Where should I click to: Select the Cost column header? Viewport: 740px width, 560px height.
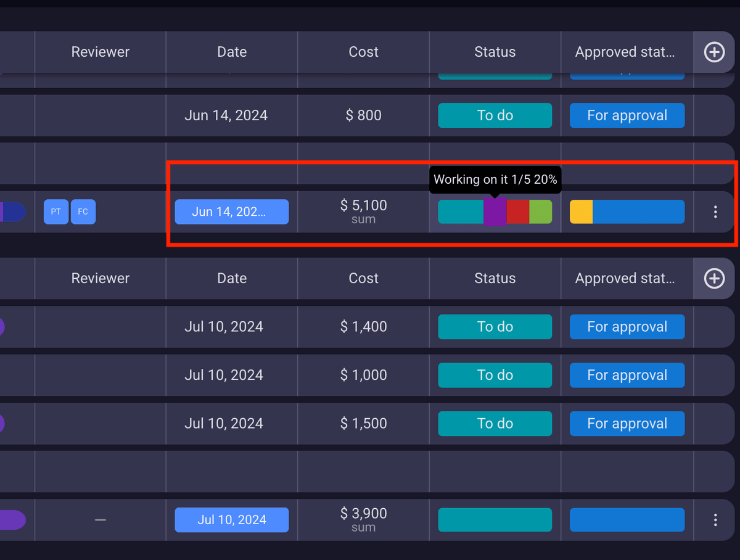tap(363, 52)
